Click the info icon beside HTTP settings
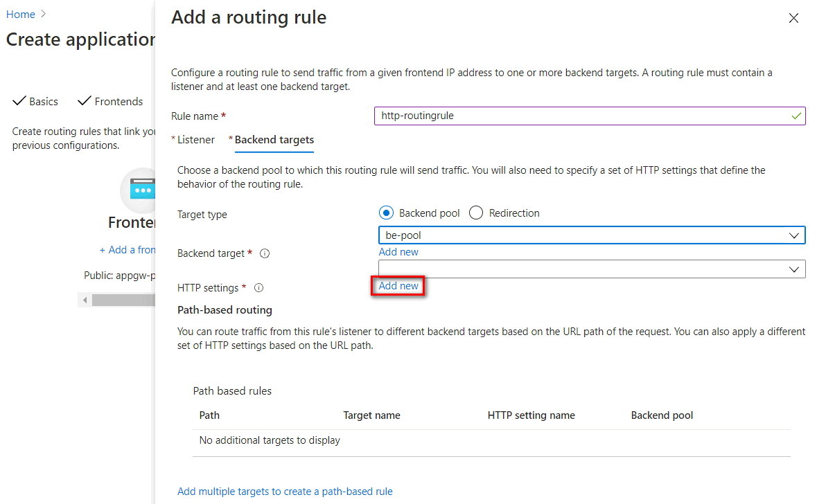The image size is (817, 504). [257, 287]
